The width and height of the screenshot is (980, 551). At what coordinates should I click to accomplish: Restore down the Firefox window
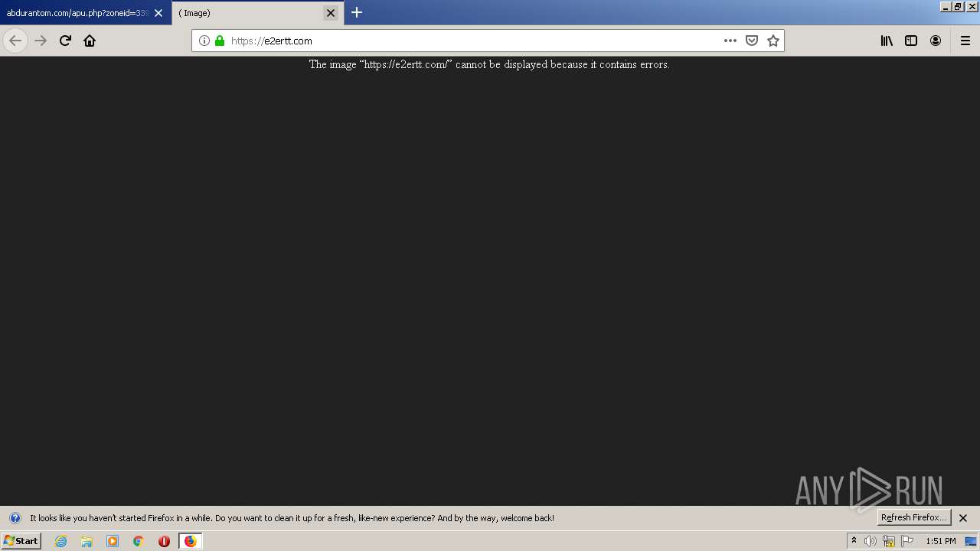tap(957, 6)
